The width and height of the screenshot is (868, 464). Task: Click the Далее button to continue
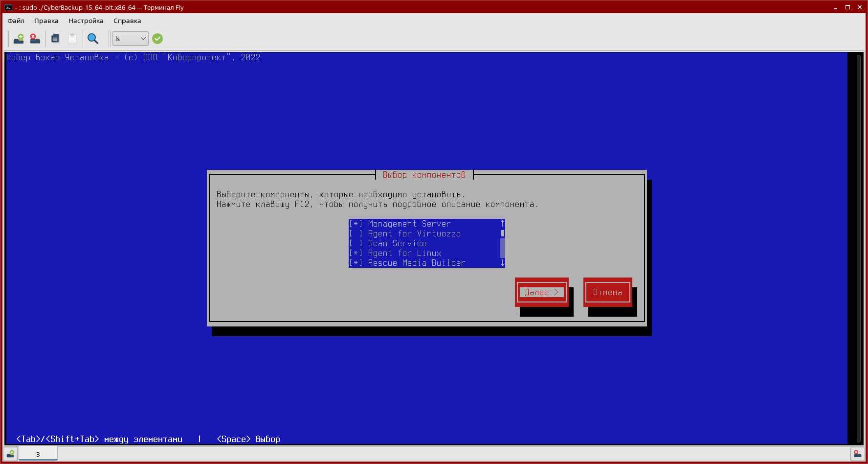[542, 292]
